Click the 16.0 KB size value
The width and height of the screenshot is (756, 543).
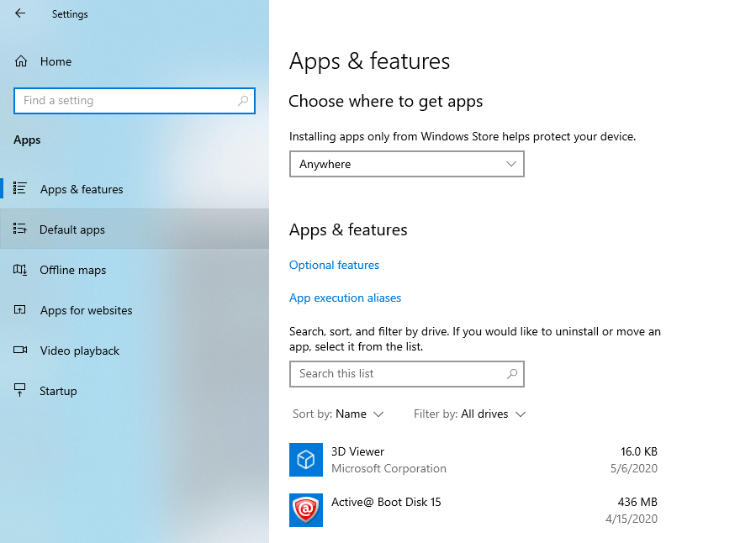coord(639,451)
